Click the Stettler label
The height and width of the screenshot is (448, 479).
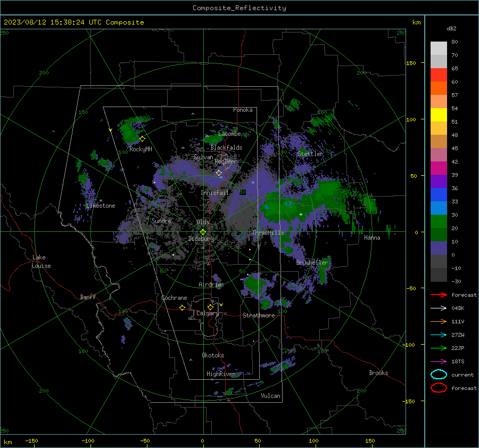[x=310, y=154]
